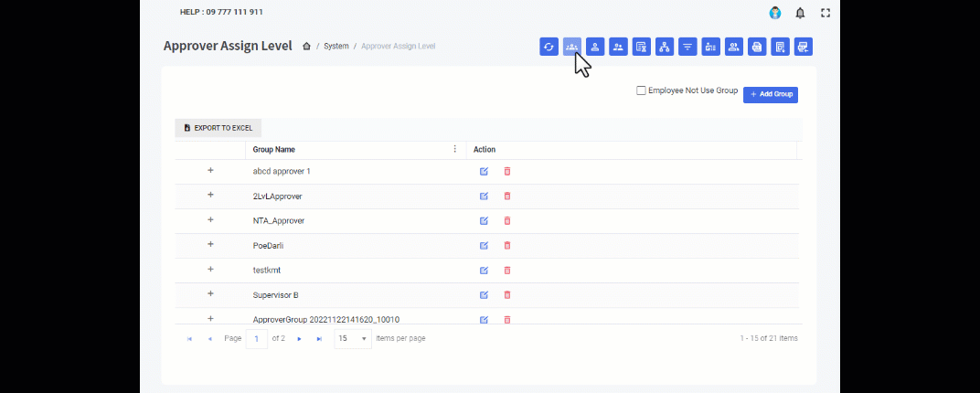The image size is (980, 393).
Task: Expand the testkmt group row
Action: tap(210, 270)
